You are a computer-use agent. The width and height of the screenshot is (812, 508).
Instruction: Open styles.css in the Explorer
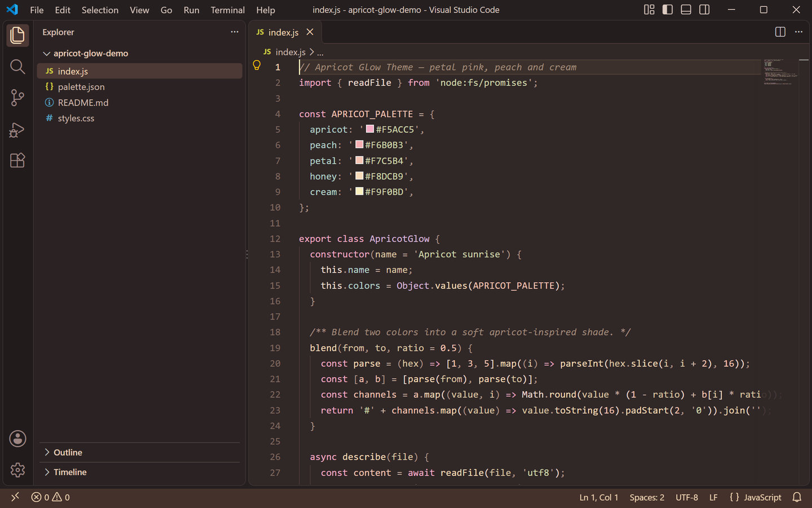[x=140, y=119]
